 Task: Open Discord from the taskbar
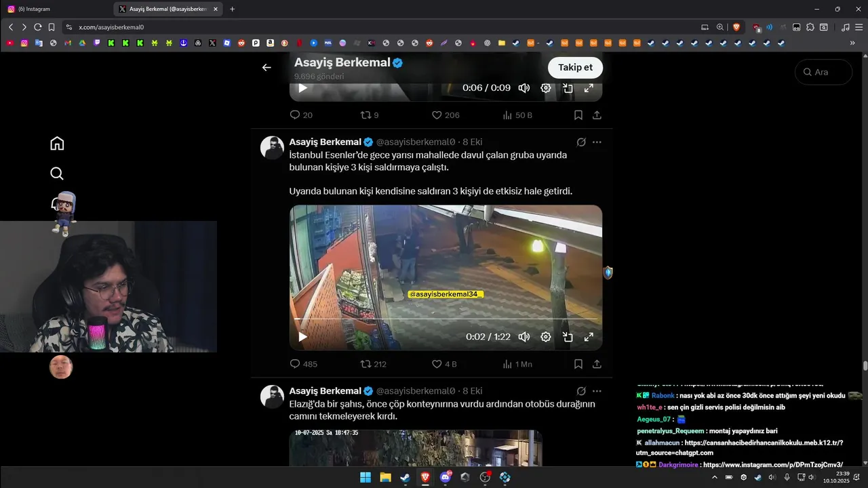[446, 477]
